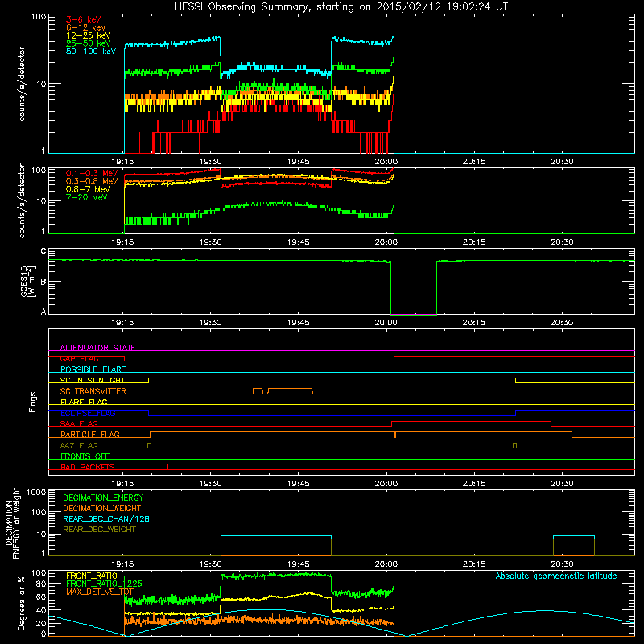Pick the 50-100 keV legend label
Image resolution: width=644 pixels, height=644 pixels.
coord(91,52)
